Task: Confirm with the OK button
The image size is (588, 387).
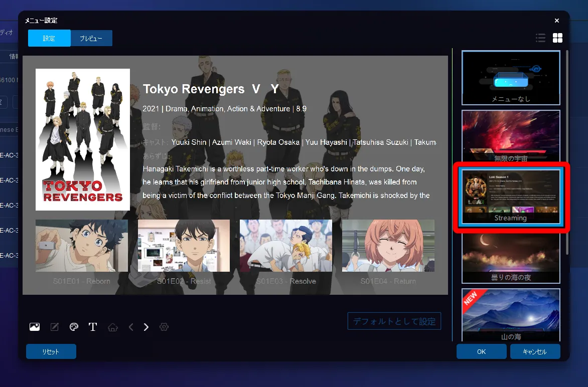Action: tap(482, 351)
